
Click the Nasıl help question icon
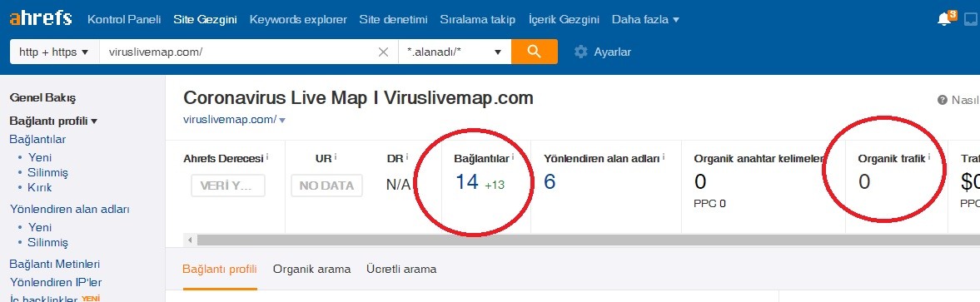[943, 100]
